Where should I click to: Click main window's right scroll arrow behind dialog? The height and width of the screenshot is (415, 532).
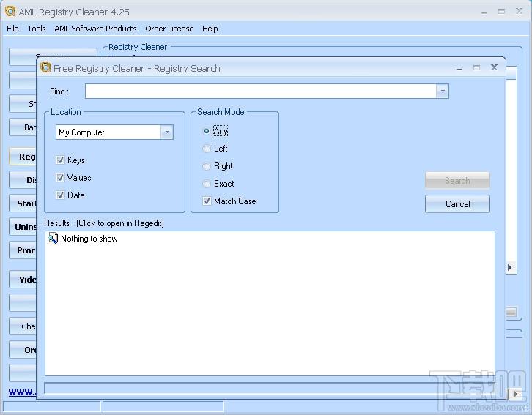tap(509, 268)
